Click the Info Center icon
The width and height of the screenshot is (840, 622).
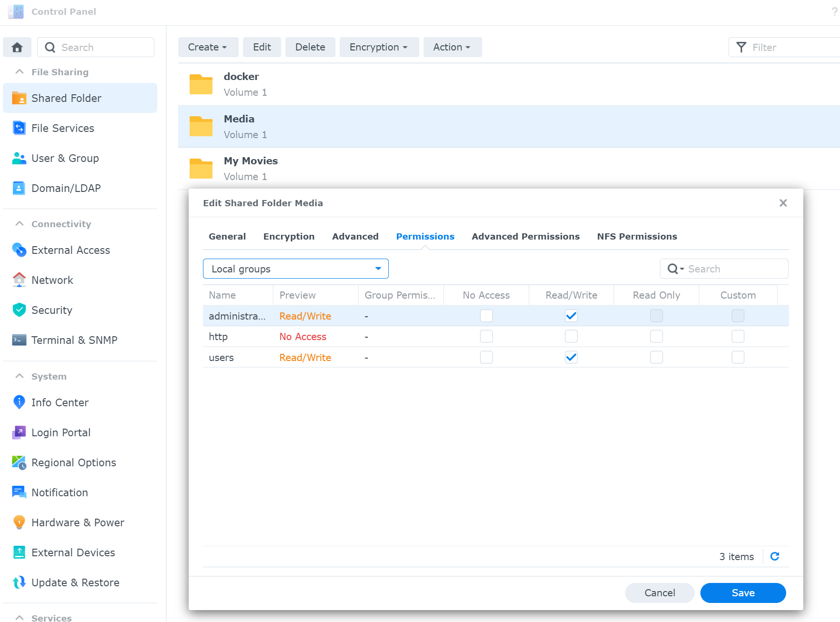pos(19,402)
